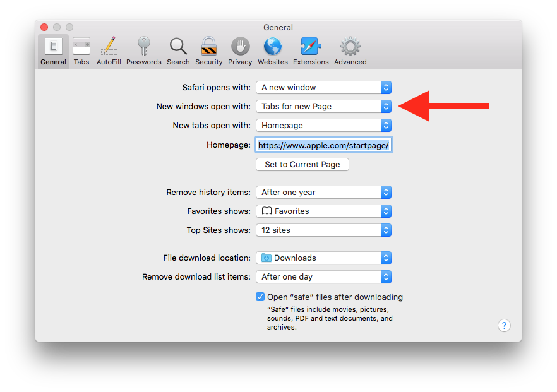Toggle Open "safe" files after downloading
The image size is (557, 392).
(260, 297)
